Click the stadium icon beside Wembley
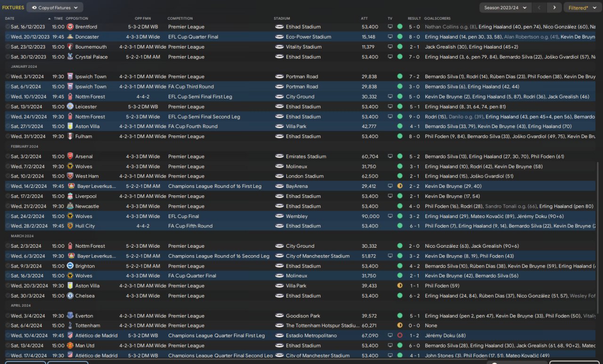The image size is (603, 364). point(279,216)
